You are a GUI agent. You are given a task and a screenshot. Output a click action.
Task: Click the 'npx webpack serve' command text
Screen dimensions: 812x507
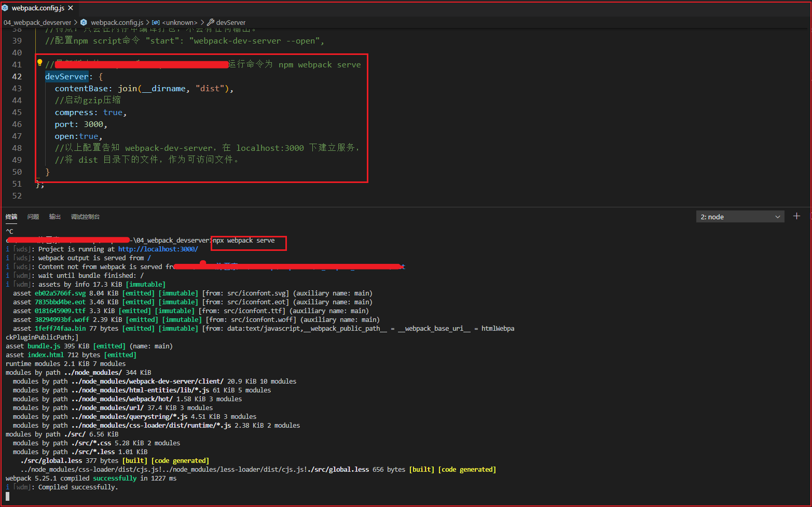(x=244, y=241)
